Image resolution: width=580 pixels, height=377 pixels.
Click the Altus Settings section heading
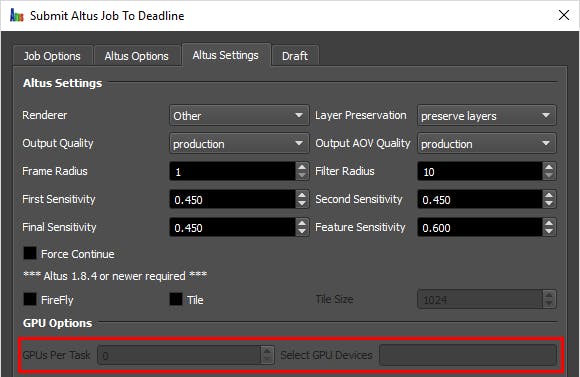(x=63, y=83)
